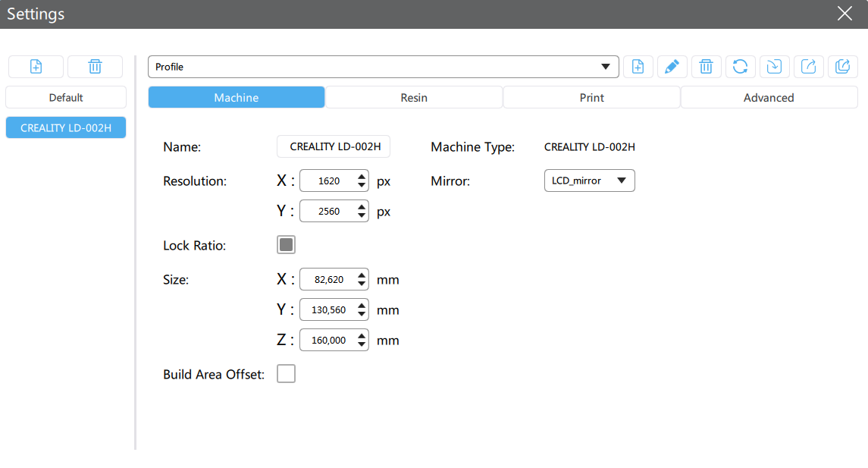Click the profile toolbar trash icon
Viewport: 868px width, 468px height.
[706, 67]
